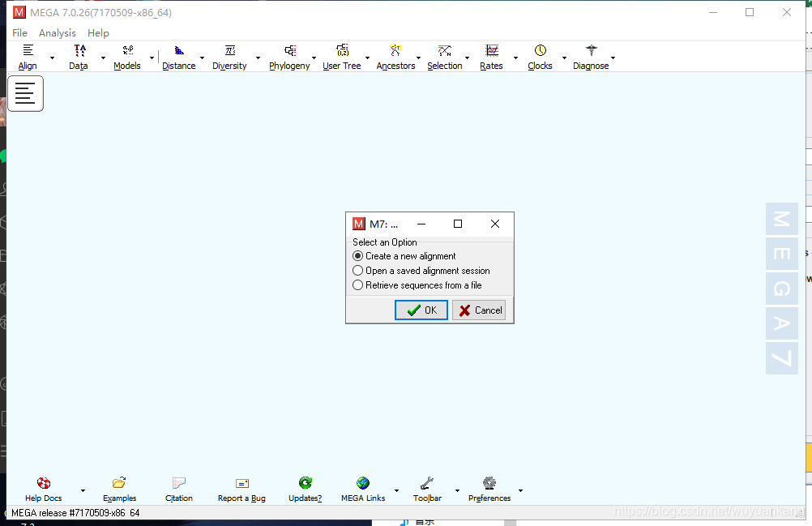
Task: Click the Citation icon
Action: tap(179, 483)
